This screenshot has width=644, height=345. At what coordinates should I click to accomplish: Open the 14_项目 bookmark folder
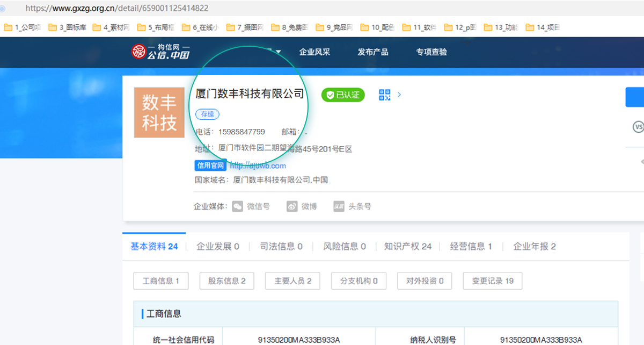coord(543,27)
